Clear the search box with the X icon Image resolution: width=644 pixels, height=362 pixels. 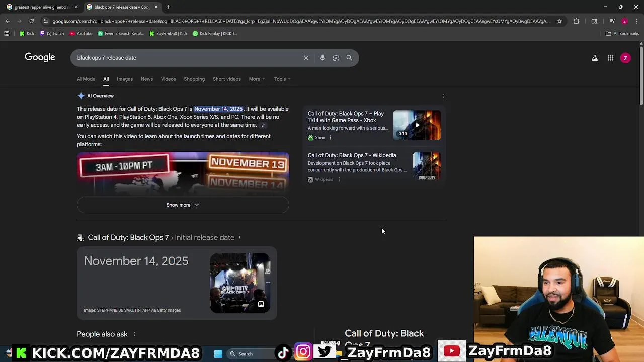pyautogui.click(x=306, y=58)
